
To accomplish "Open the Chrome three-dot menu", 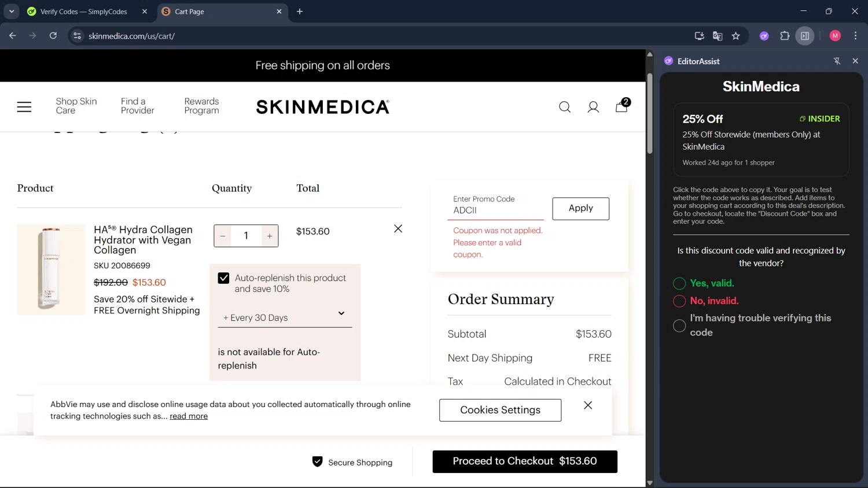I will click(855, 36).
